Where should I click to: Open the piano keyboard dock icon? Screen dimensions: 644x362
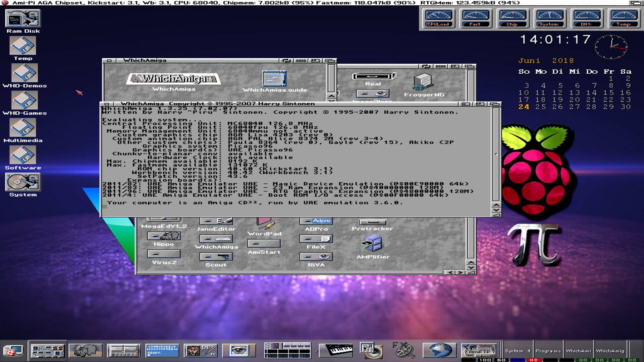[x=336, y=351]
